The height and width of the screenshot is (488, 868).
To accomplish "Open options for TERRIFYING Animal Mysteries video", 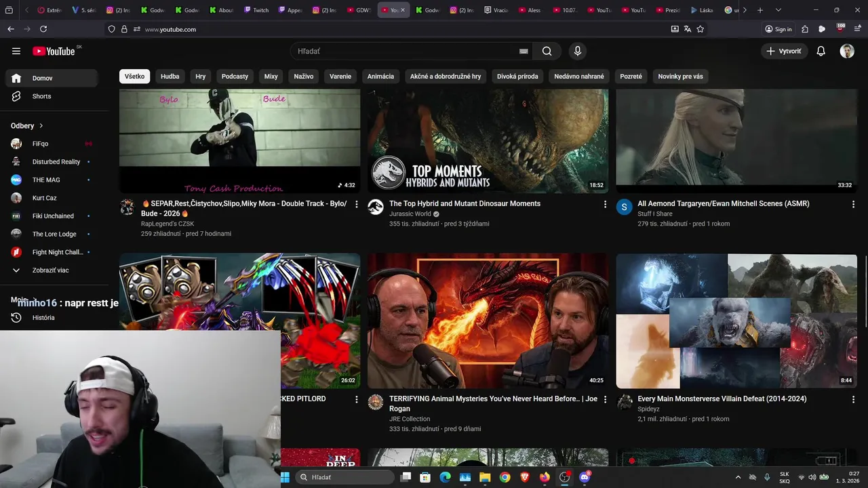I will 605,399.
